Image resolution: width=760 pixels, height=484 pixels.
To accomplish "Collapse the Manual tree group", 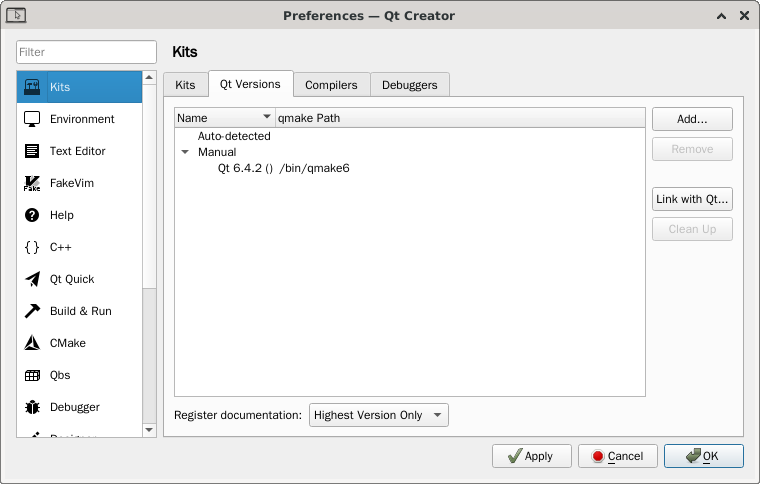I will pos(185,152).
